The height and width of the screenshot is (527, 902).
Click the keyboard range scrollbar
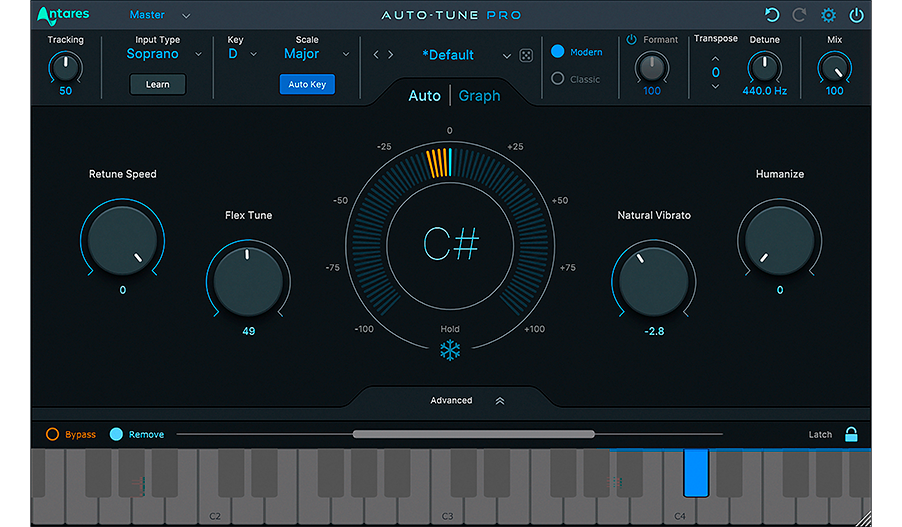point(473,434)
